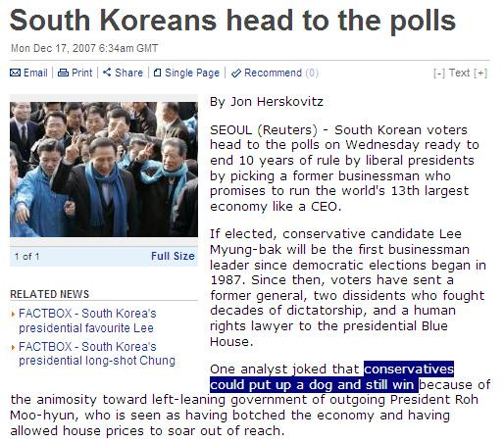
Task: Click the Single Page document icon
Action: [157, 73]
